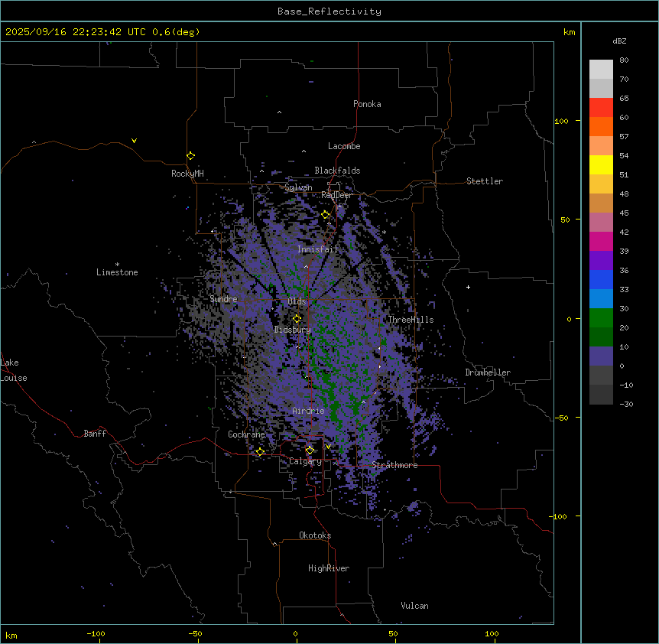
Task: Select the asterisk marker above Limestone
Action: click(x=117, y=264)
